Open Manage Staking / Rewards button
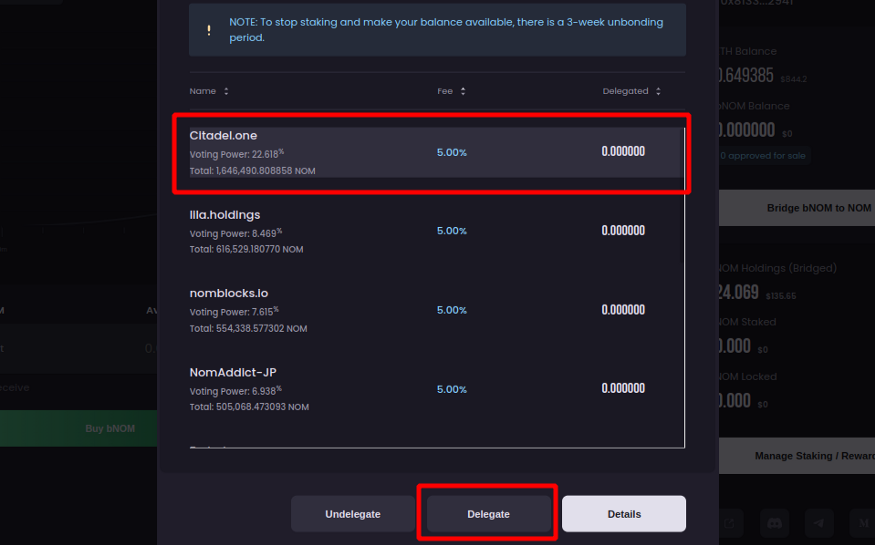Viewport: 875px width, 545px height. pyautogui.click(x=797, y=456)
